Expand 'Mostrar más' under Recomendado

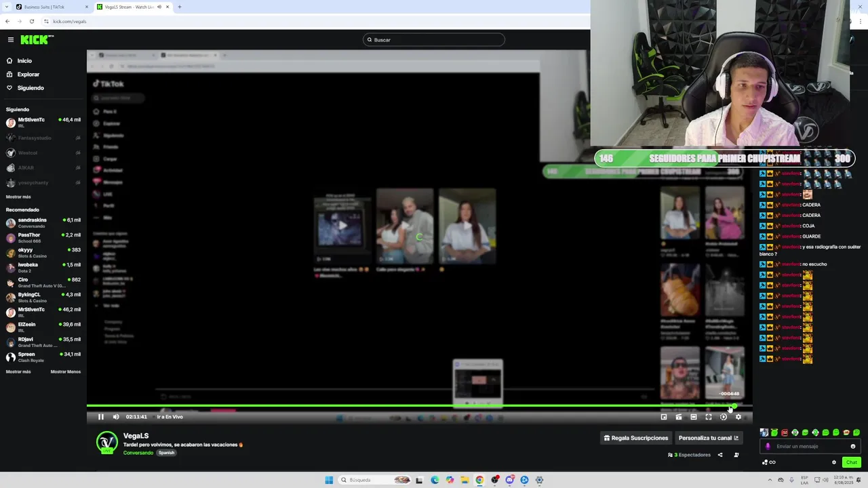pos(18,371)
